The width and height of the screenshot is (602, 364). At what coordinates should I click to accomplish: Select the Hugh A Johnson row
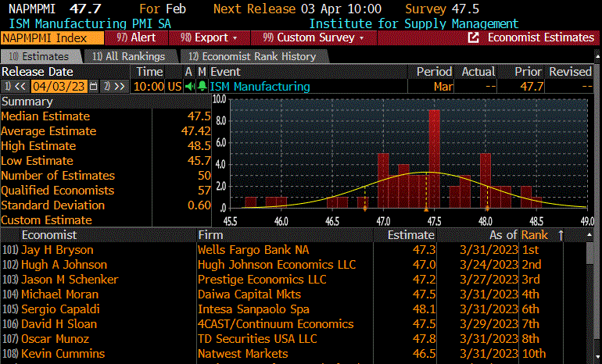click(x=281, y=265)
